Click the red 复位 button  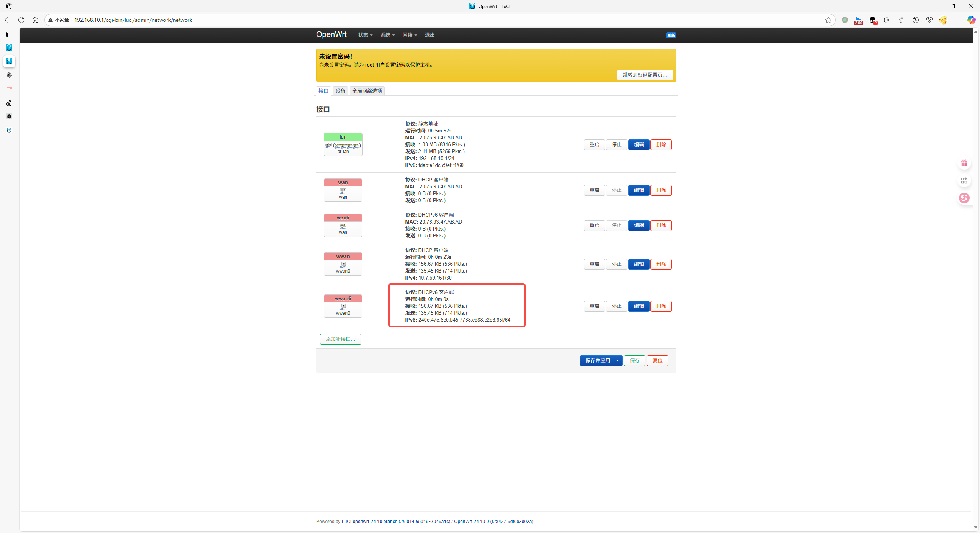click(x=658, y=361)
